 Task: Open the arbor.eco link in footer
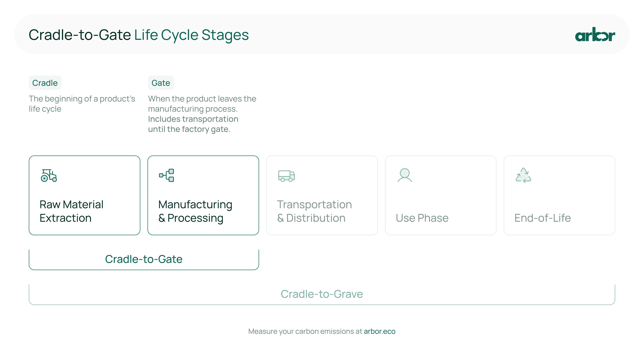click(379, 331)
